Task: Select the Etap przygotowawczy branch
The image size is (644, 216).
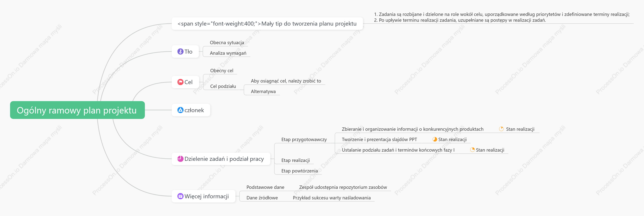Action: 304,139
